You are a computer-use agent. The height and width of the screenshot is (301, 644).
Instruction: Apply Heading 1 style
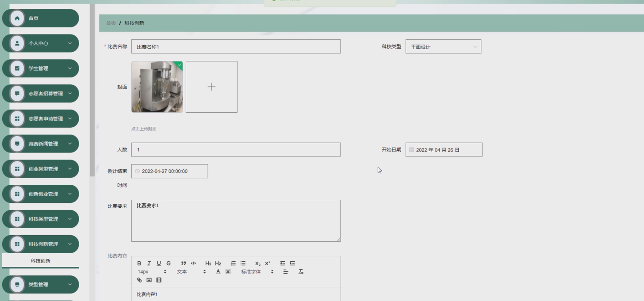(208, 263)
